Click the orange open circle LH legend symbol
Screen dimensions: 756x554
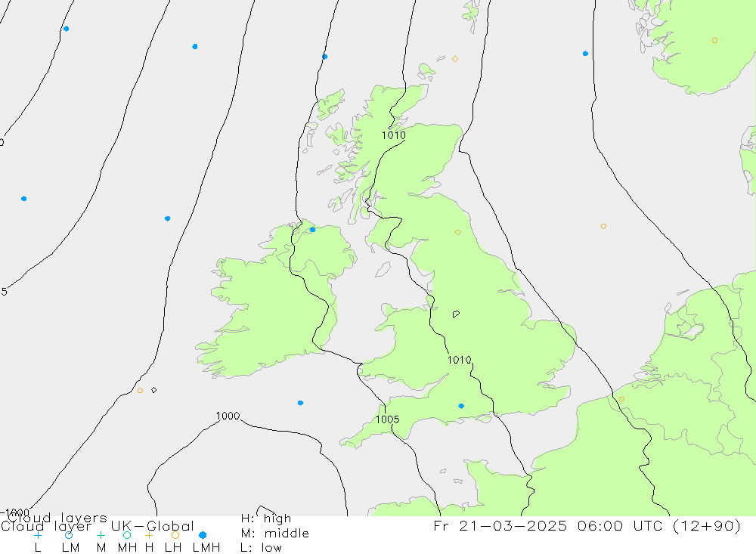(175, 535)
